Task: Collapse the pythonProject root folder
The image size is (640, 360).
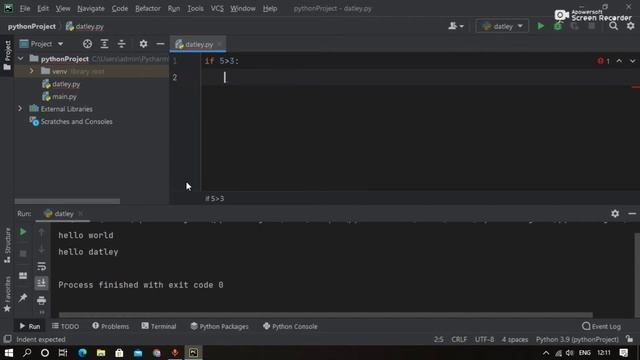Action: tap(21, 59)
